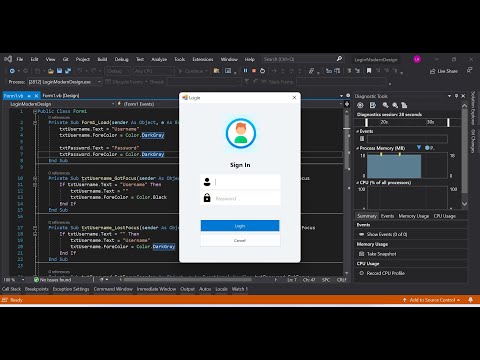The image size is (480, 360).
Task: Switch to Memory Usage tab
Action: click(414, 216)
